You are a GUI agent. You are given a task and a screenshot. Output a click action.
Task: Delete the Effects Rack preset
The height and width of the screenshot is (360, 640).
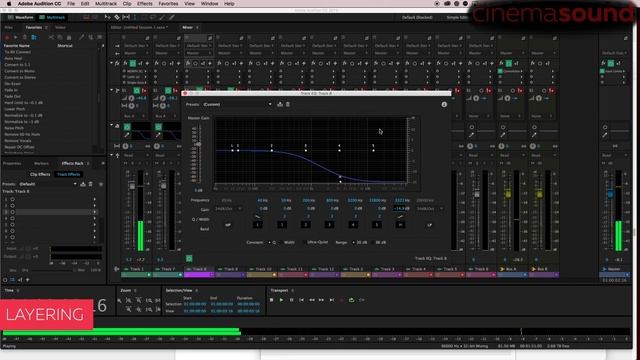[x=91, y=184]
